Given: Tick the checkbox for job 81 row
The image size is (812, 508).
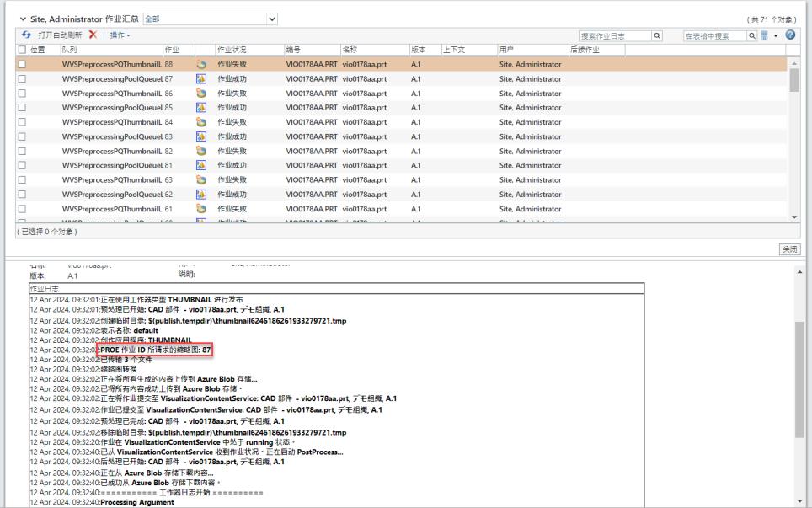Looking at the screenshot, I should pyautogui.click(x=22, y=165).
